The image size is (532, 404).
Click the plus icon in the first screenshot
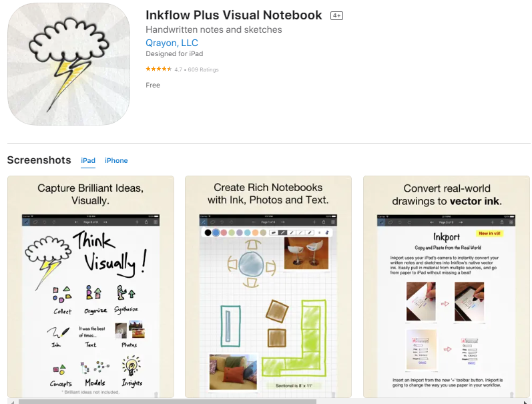[137, 222]
